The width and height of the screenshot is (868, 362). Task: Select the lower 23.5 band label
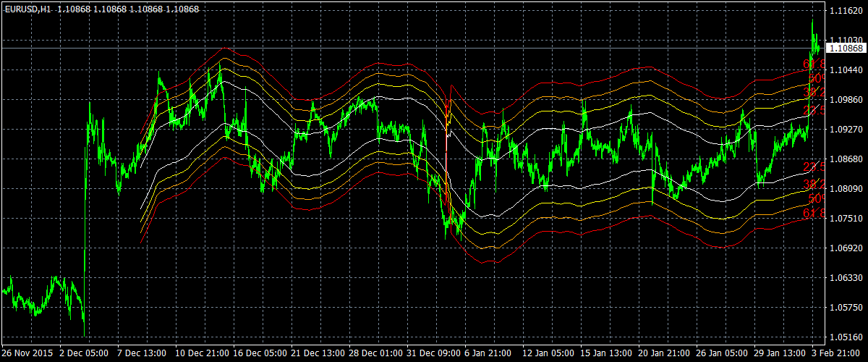pyautogui.click(x=814, y=167)
